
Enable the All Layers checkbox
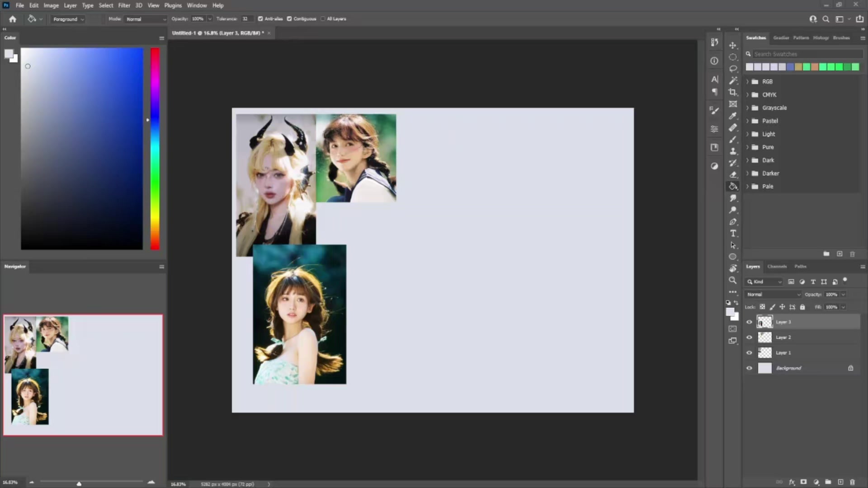tap(323, 19)
